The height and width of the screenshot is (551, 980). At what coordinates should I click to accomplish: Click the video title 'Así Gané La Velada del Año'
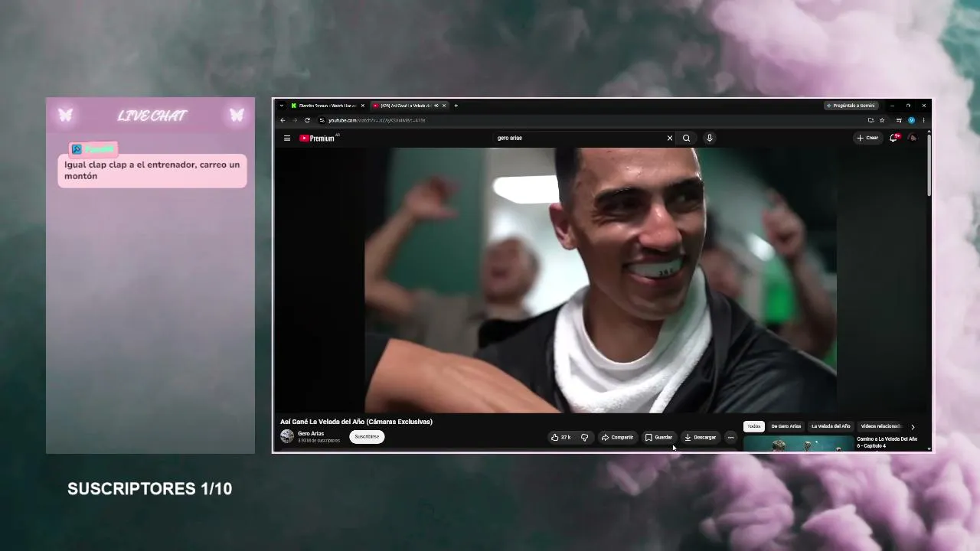tap(356, 422)
